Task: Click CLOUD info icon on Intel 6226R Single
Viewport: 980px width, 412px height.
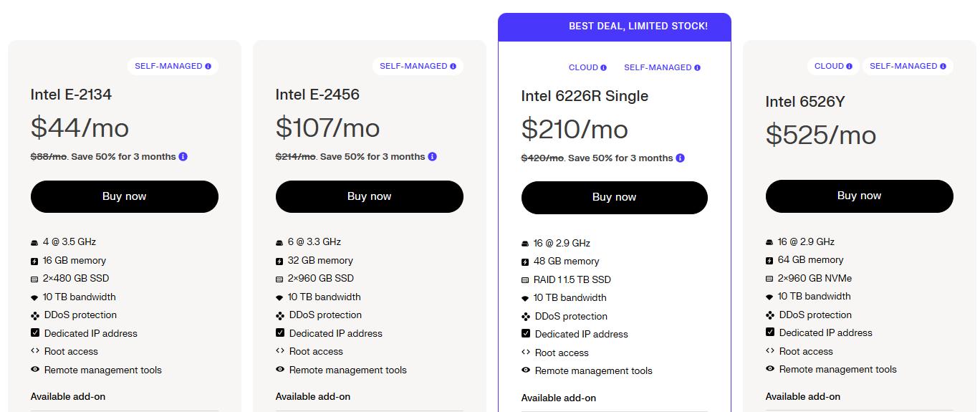Action: [x=604, y=68]
